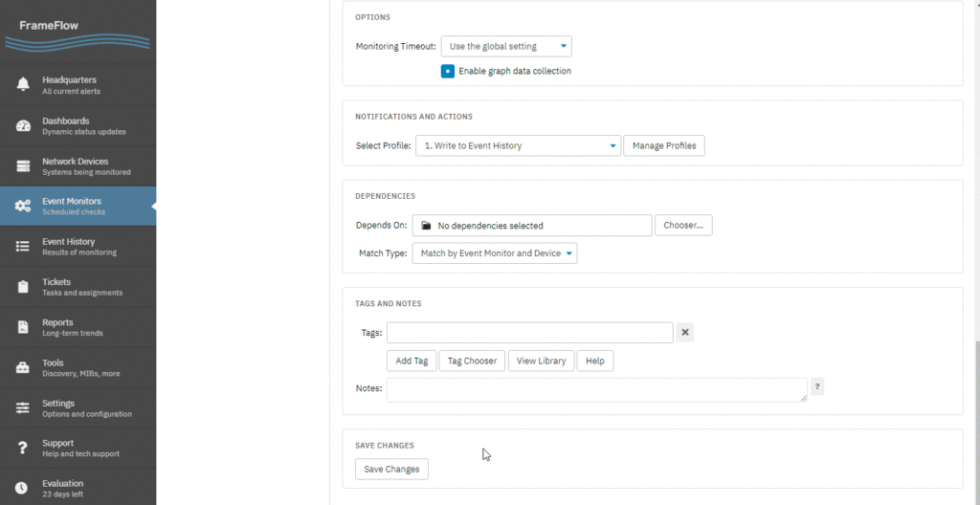The width and height of the screenshot is (980, 505).
Task: Open the Evaluation menu item
Action: pyautogui.click(x=78, y=488)
